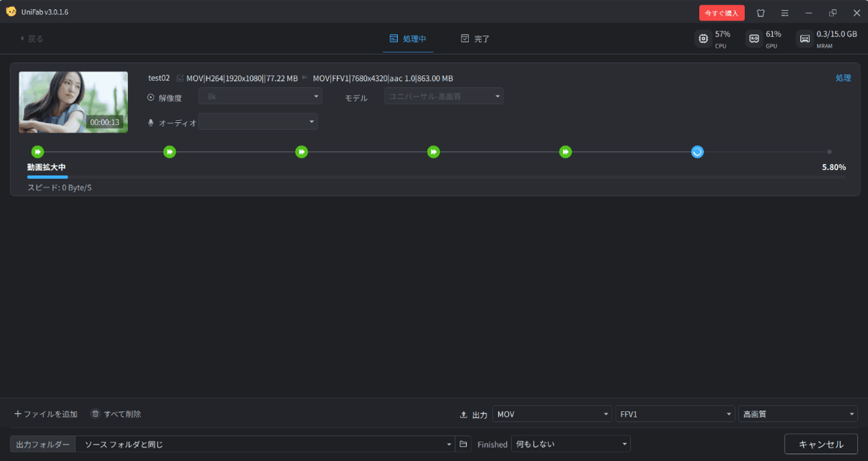The width and height of the screenshot is (868, 461).
Task: Click the test02 file name
Action: point(159,78)
